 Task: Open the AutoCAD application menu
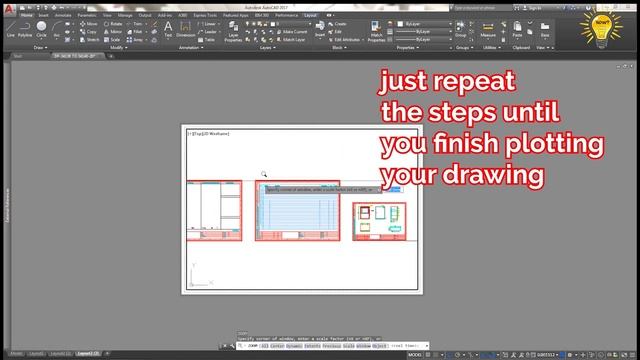[9, 9]
